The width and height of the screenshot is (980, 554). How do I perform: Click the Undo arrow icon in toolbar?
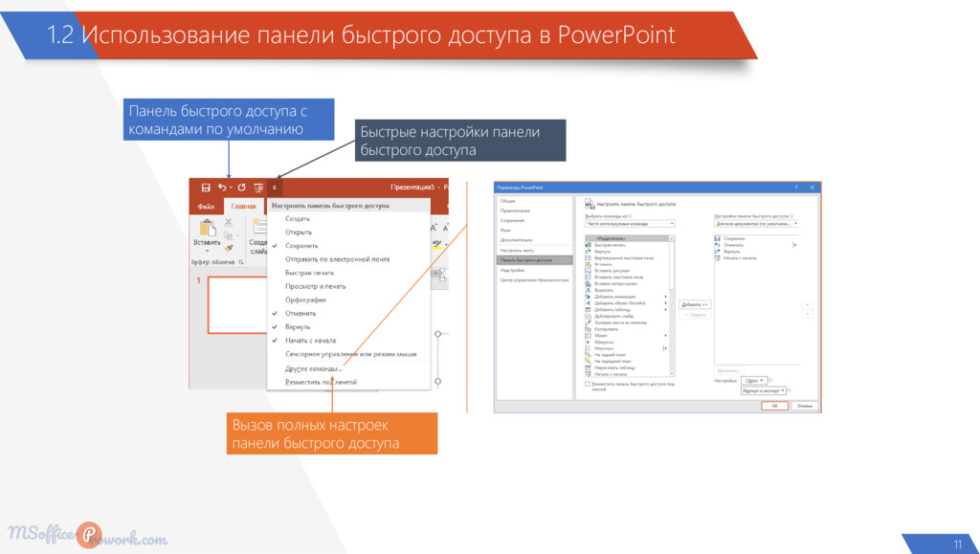(222, 188)
